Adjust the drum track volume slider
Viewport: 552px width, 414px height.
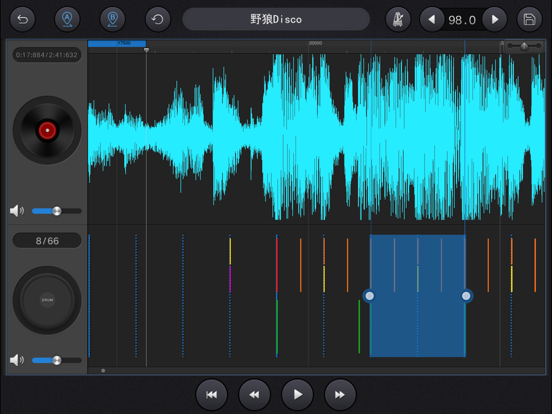tap(57, 360)
